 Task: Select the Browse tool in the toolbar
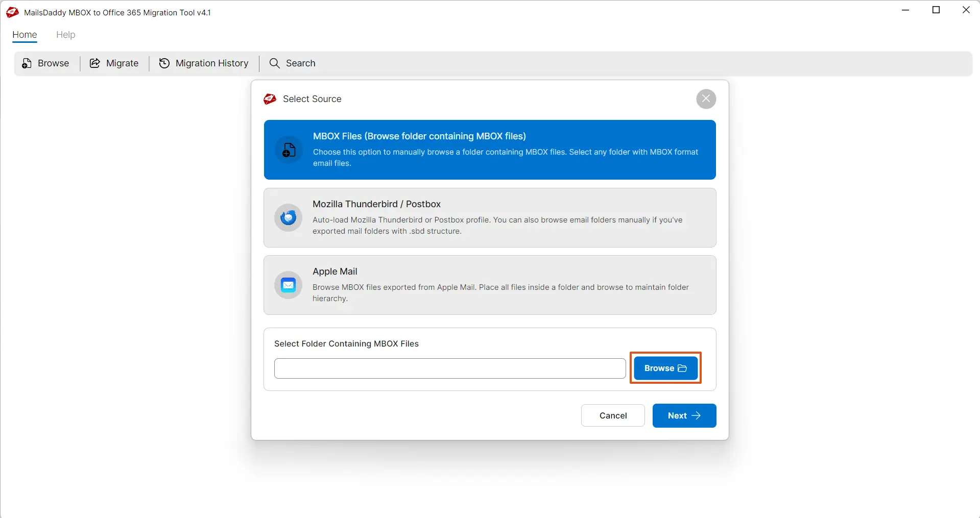(x=45, y=63)
